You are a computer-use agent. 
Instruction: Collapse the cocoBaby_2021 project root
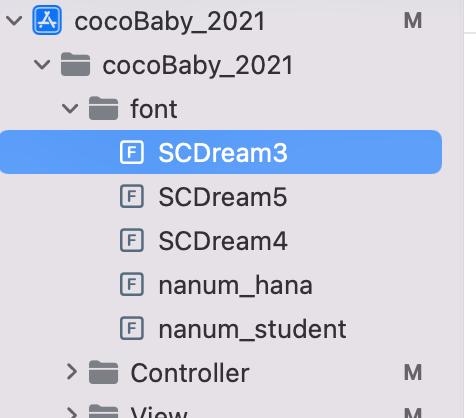[14, 21]
